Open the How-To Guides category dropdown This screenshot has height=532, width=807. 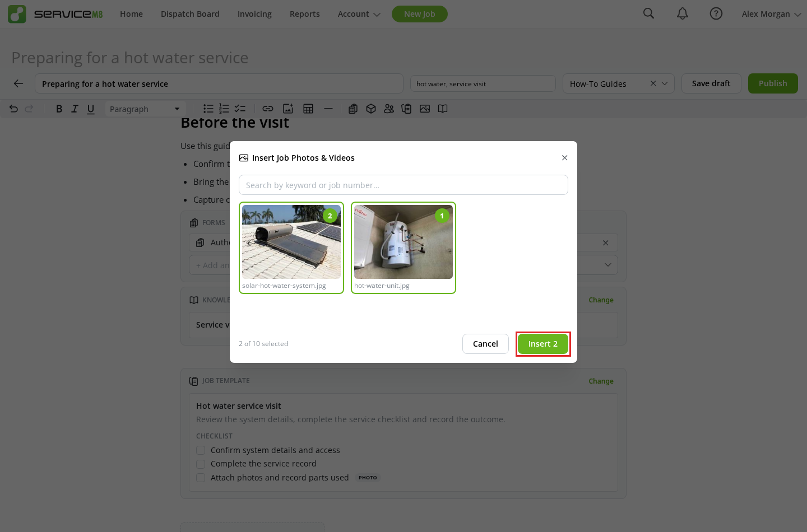(665, 83)
